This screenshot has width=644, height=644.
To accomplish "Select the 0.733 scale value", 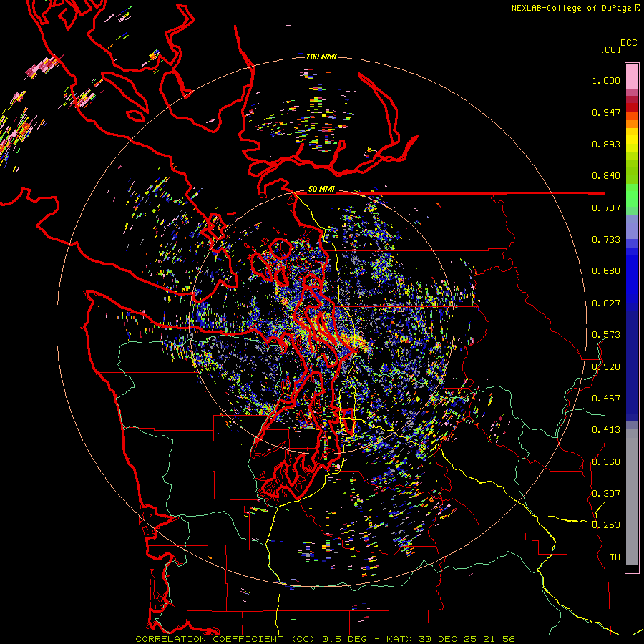I will click(x=606, y=240).
